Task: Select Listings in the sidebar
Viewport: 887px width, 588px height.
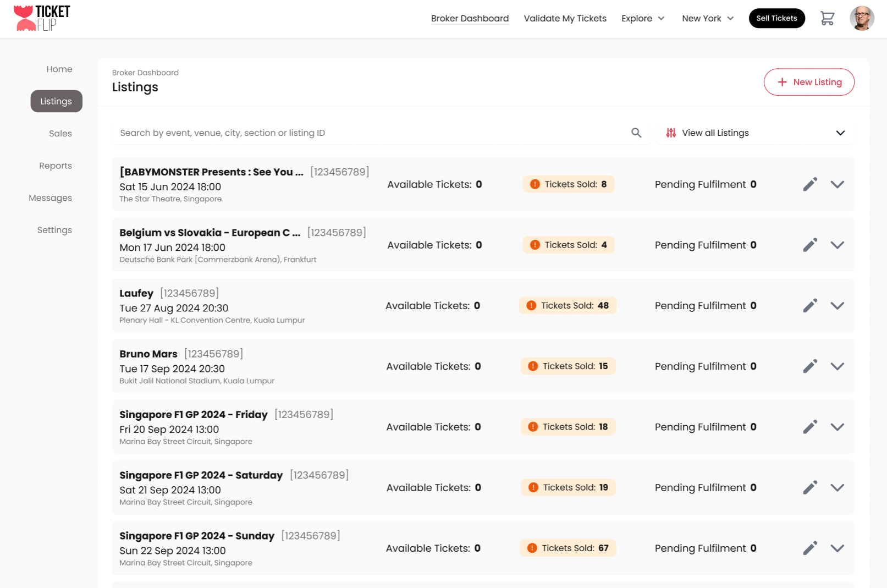Action: pyautogui.click(x=56, y=101)
